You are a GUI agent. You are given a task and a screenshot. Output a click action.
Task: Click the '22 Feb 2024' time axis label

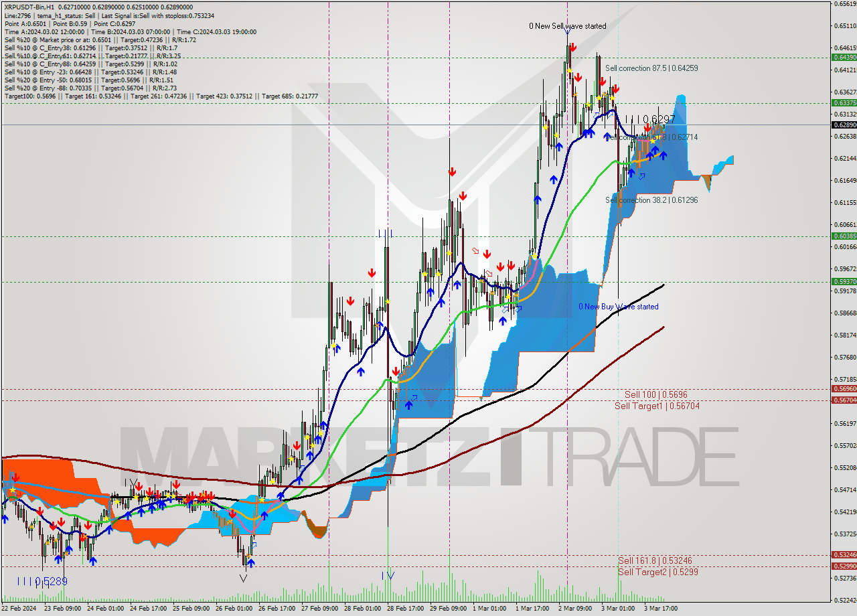click(x=19, y=609)
